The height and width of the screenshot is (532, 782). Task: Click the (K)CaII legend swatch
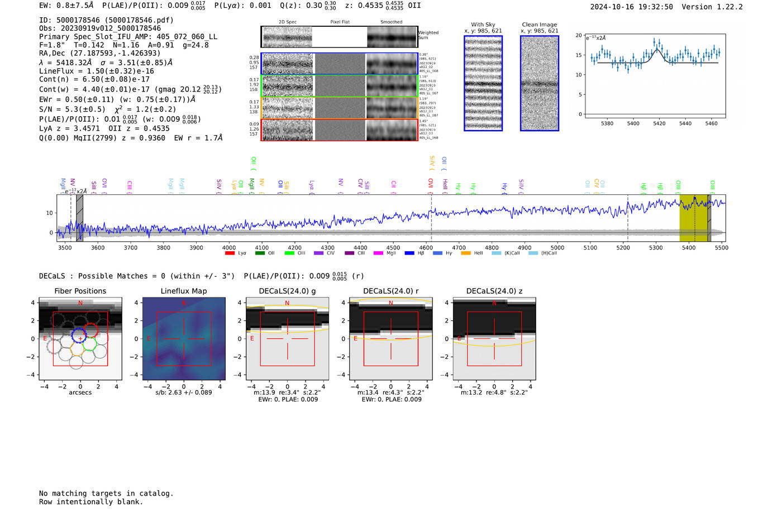496,253
